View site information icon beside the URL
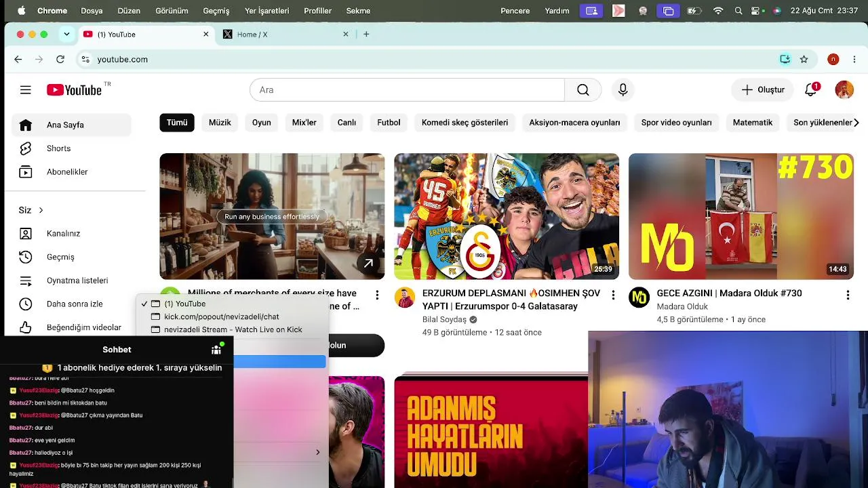This screenshot has height=488, width=868. pyautogui.click(x=85, y=60)
